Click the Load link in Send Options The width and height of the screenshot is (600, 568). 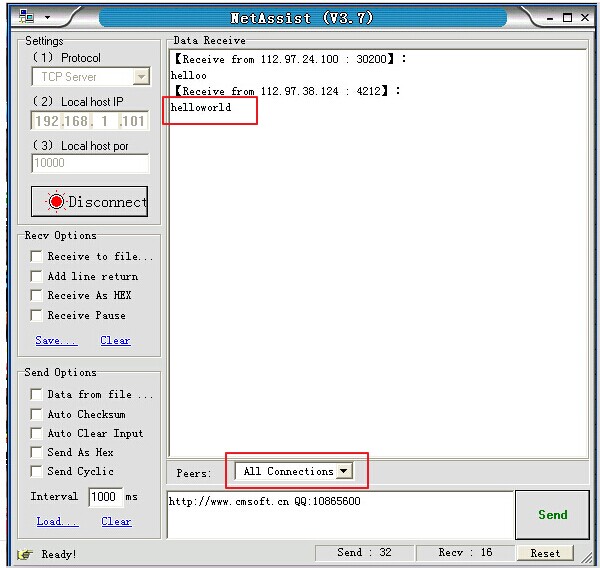[x=57, y=521]
